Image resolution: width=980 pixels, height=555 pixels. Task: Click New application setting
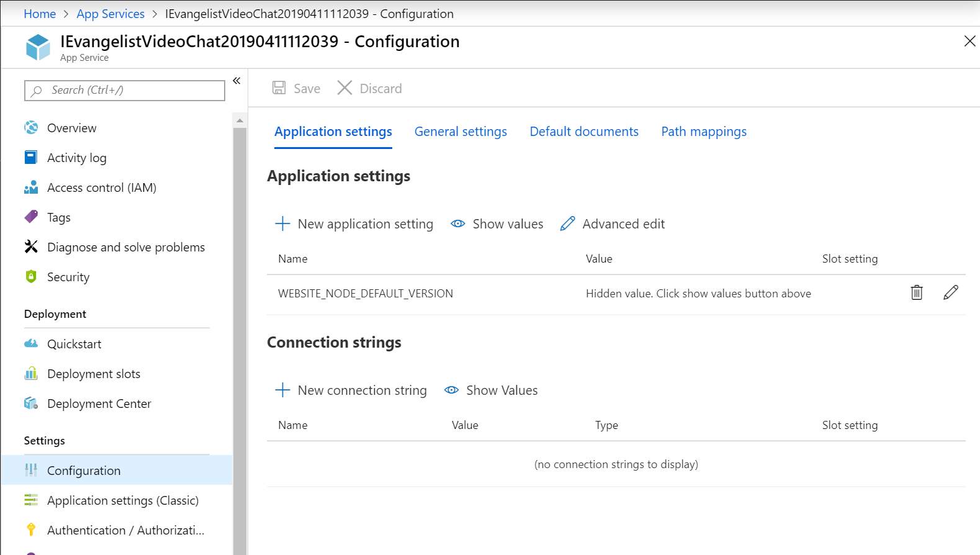(354, 223)
